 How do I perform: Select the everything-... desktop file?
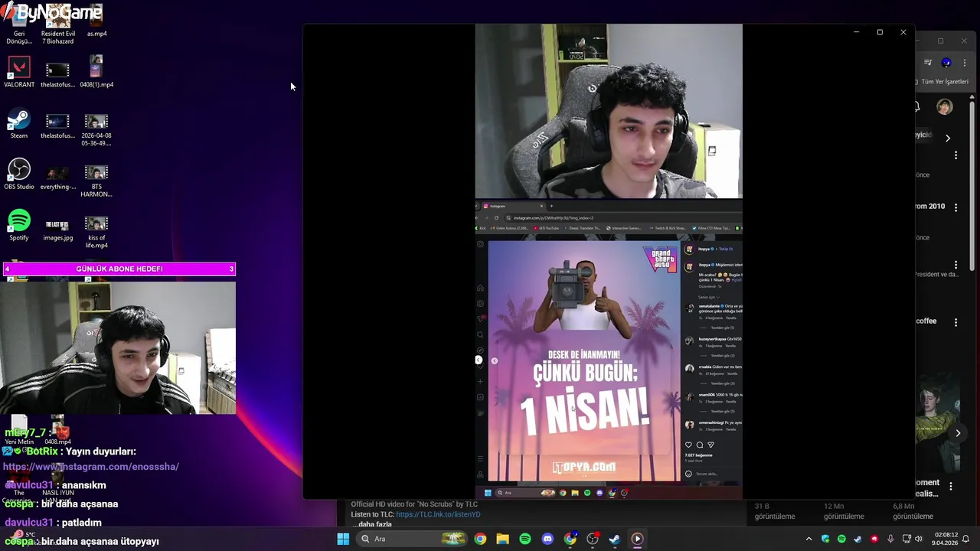tap(58, 177)
